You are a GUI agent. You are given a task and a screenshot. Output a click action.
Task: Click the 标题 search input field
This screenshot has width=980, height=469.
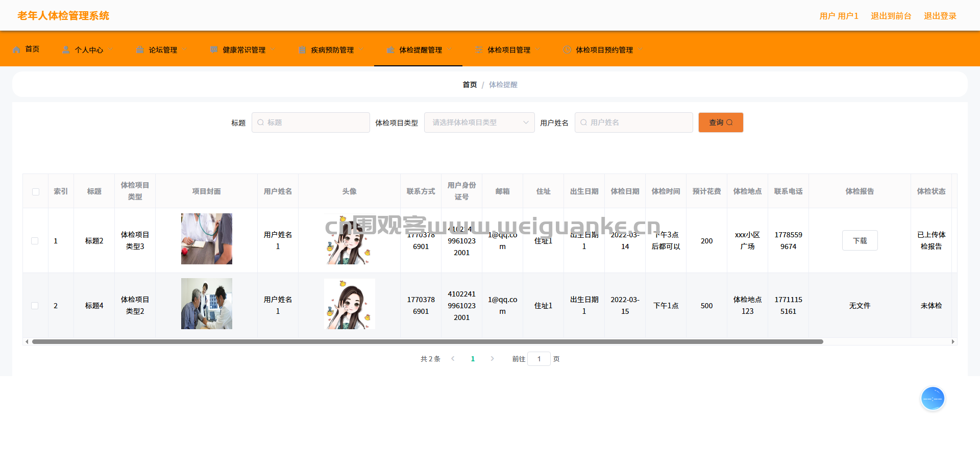[311, 122]
